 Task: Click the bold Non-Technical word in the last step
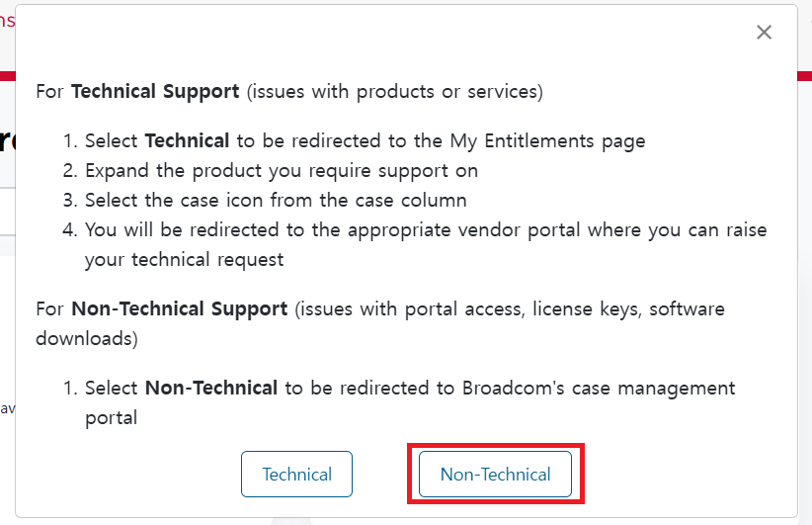click(210, 388)
